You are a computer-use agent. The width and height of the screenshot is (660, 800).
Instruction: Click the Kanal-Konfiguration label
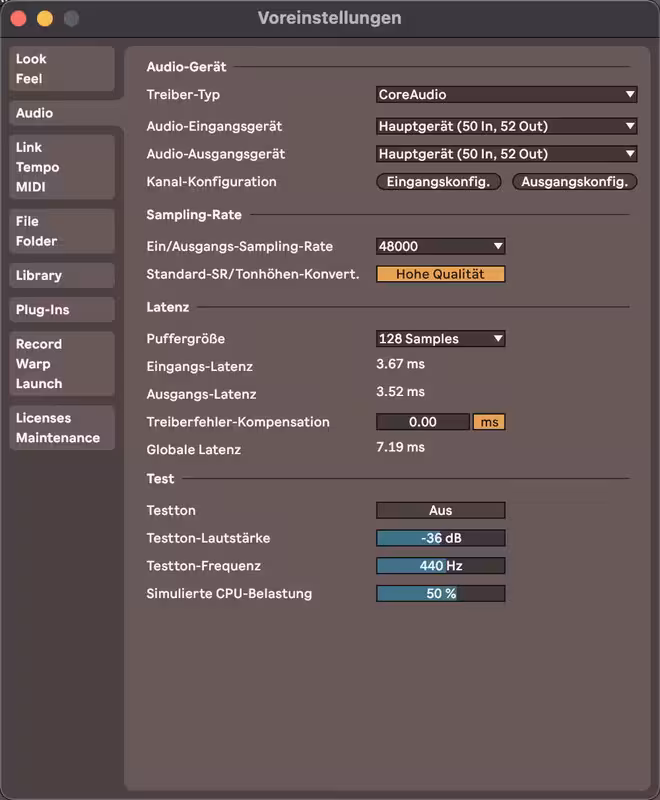coord(211,182)
